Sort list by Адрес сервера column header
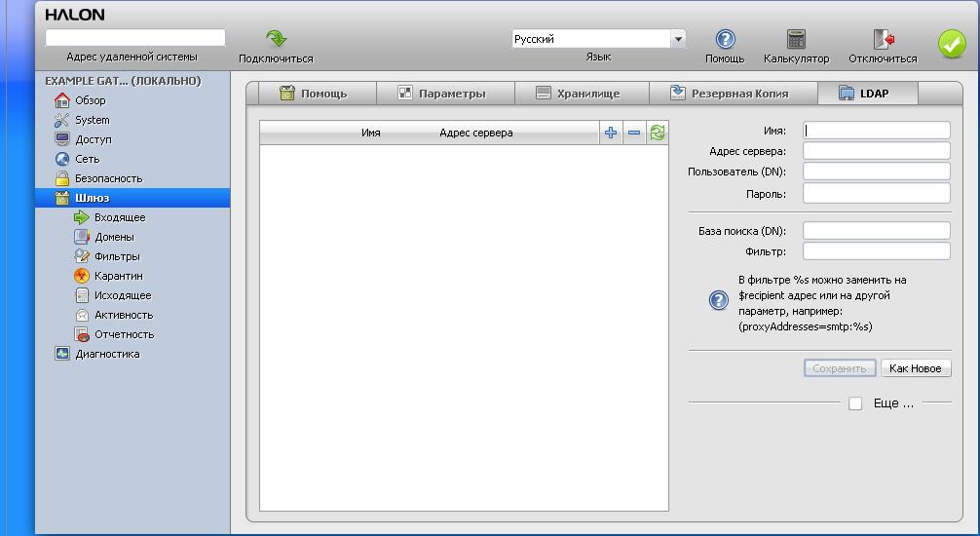This screenshot has height=536, width=980. (476, 133)
